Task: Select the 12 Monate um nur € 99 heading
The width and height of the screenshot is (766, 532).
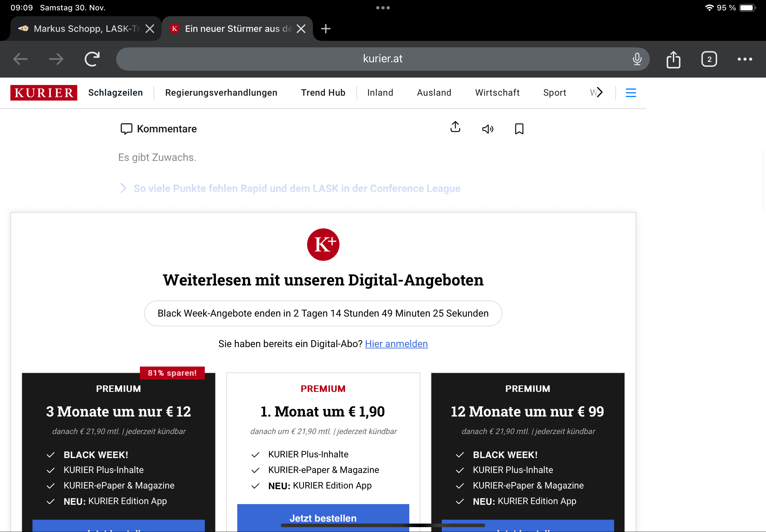Action: pos(527,411)
